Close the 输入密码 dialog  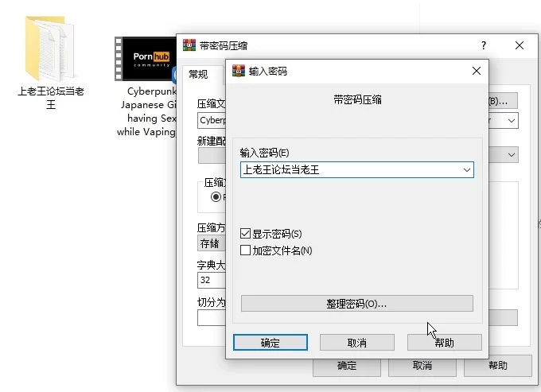[x=477, y=71]
